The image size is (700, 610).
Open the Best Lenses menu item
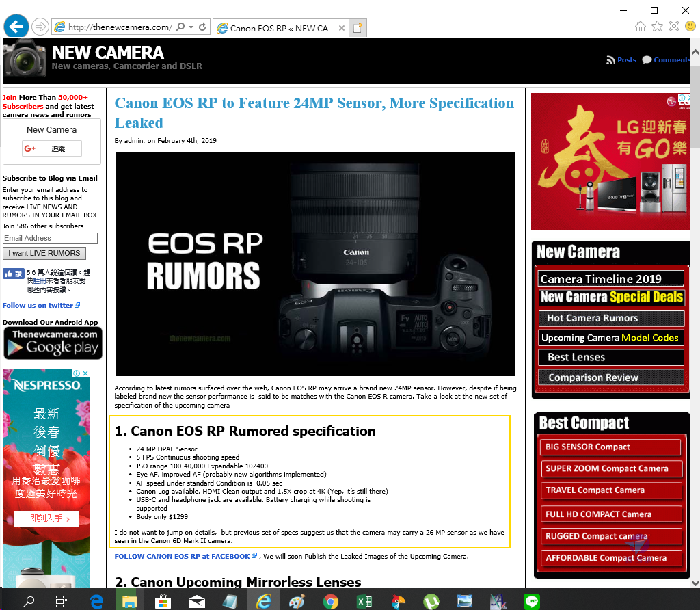tap(610, 357)
